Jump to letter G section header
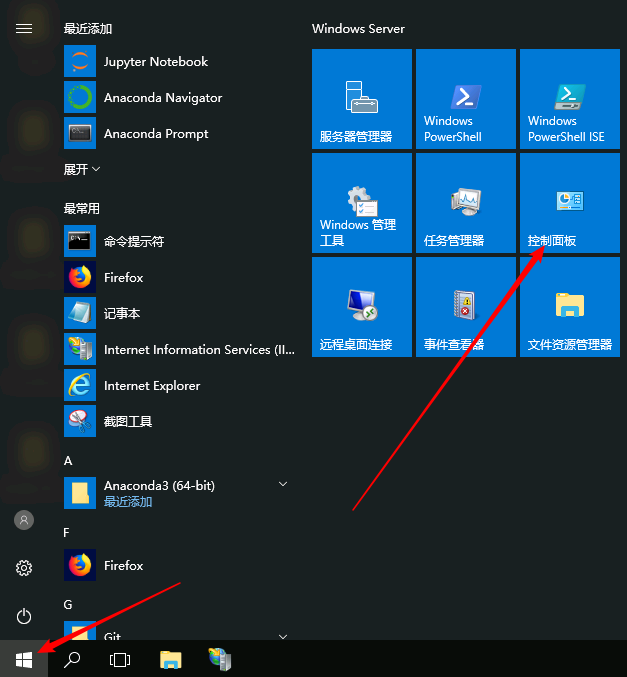The height and width of the screenshot is (677, 627). (68, 604)
